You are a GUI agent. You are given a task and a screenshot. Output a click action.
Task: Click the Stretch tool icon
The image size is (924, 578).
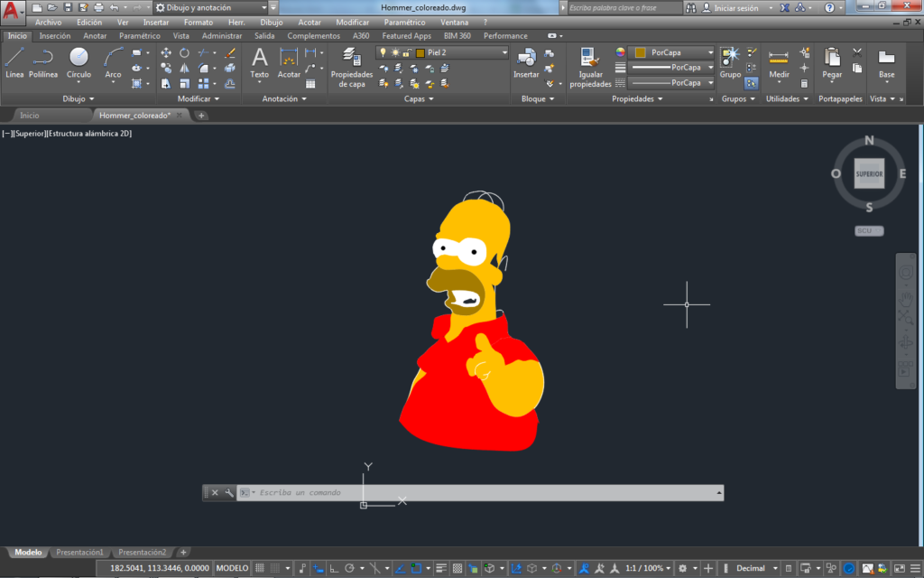tap(166, 84)
